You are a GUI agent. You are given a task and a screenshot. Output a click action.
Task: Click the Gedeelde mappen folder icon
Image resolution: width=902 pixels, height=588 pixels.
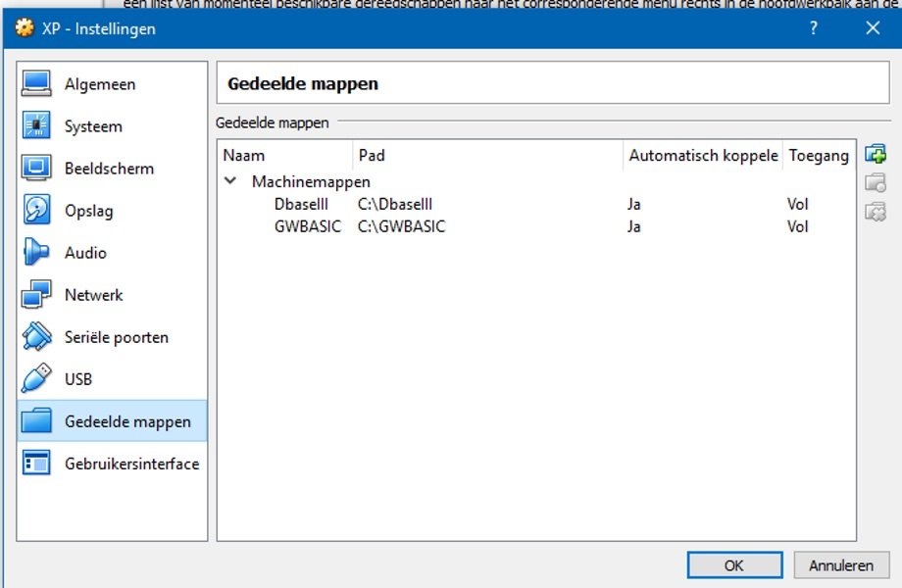[x=36, y=420]
